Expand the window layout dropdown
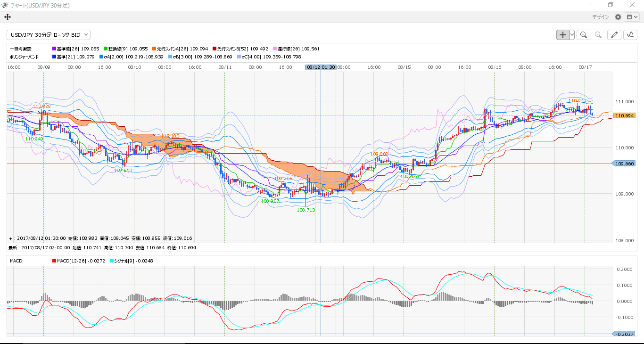The width and height of the screenshot is (644, 344). [632, 17]
